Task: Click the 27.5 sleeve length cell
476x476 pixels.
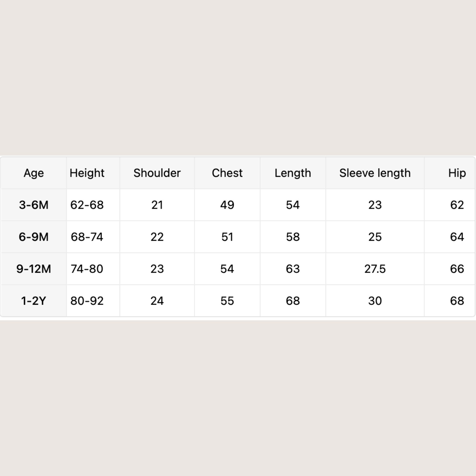Action: [x=375, y=269]
